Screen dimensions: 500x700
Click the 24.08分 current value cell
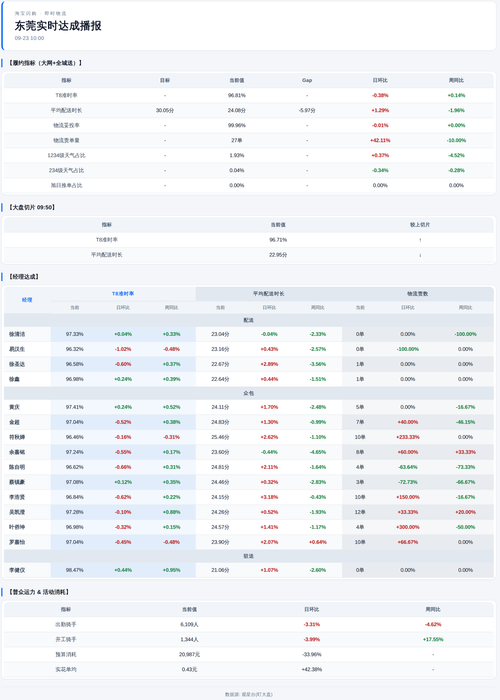[x=237, y=110]
